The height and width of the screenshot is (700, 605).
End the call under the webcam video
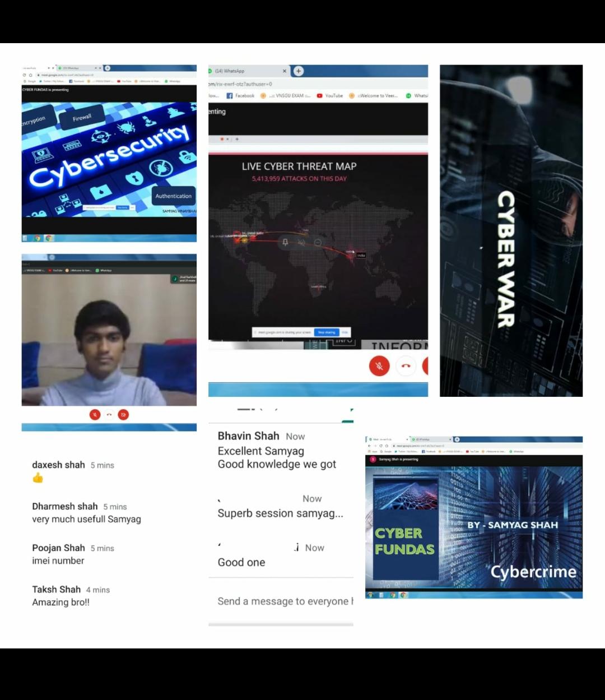(109, 415)
